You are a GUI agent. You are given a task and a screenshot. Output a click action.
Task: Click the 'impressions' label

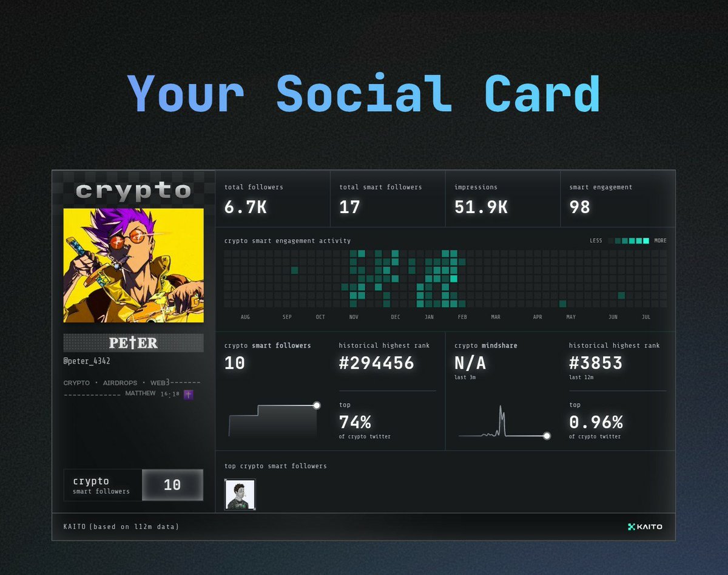pyautogui.click(x=476, y=188)
